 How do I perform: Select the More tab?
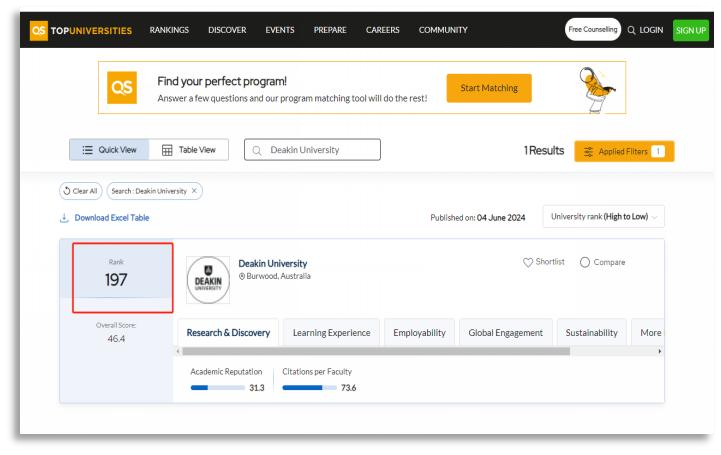[648, 332]
